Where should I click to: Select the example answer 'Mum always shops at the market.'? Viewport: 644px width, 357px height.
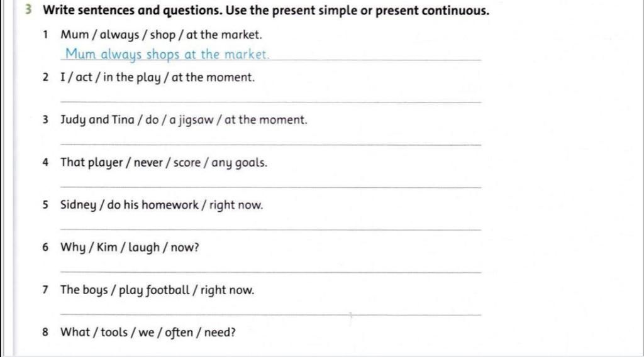coord(167,55)
